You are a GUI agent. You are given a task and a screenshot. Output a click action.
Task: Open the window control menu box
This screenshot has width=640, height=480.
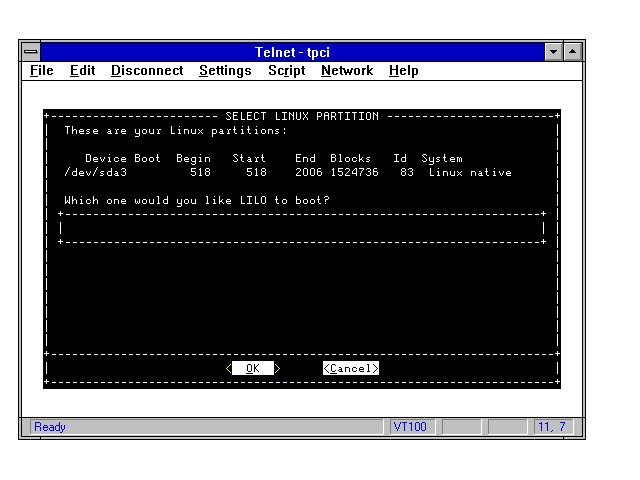[31, 51]
